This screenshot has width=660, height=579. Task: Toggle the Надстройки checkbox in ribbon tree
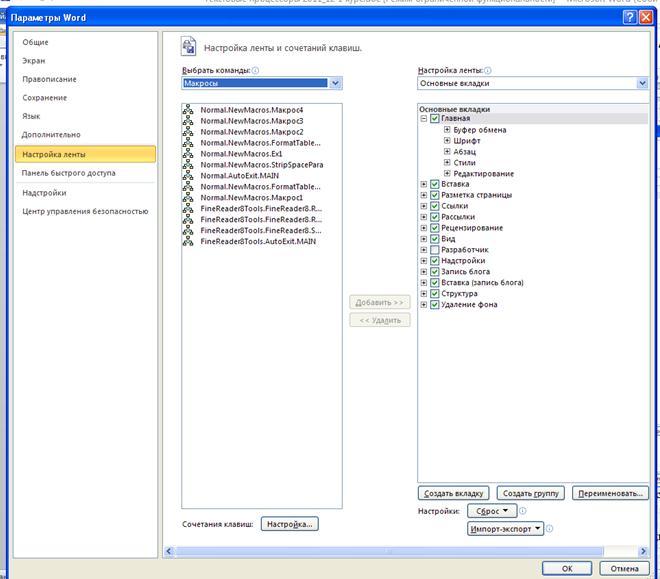(435, 260)
